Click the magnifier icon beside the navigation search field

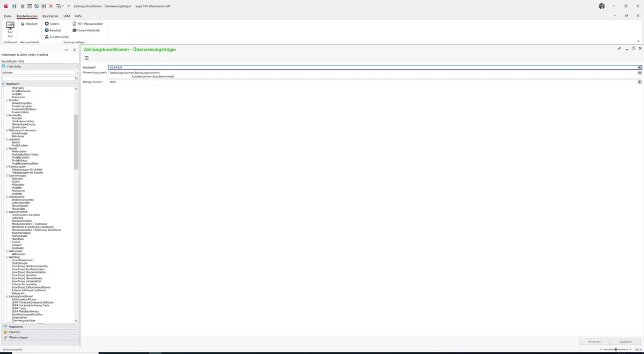tap(77, 78)
